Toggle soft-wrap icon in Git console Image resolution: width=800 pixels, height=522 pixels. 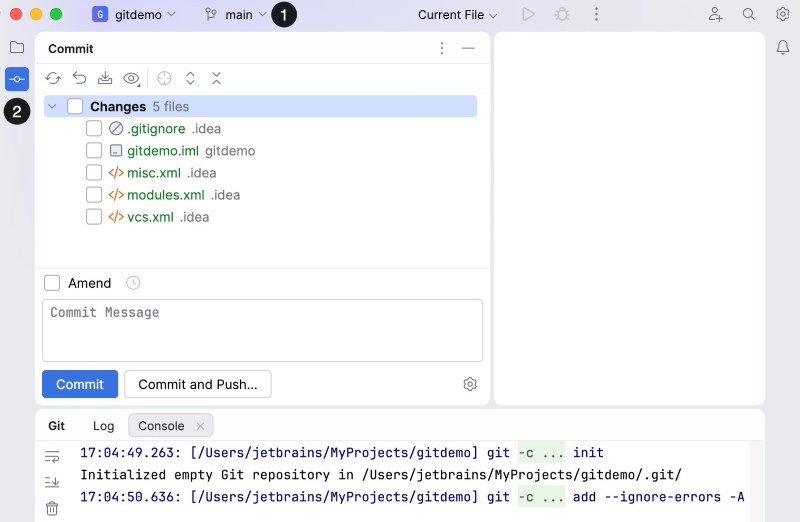(52, 456)
